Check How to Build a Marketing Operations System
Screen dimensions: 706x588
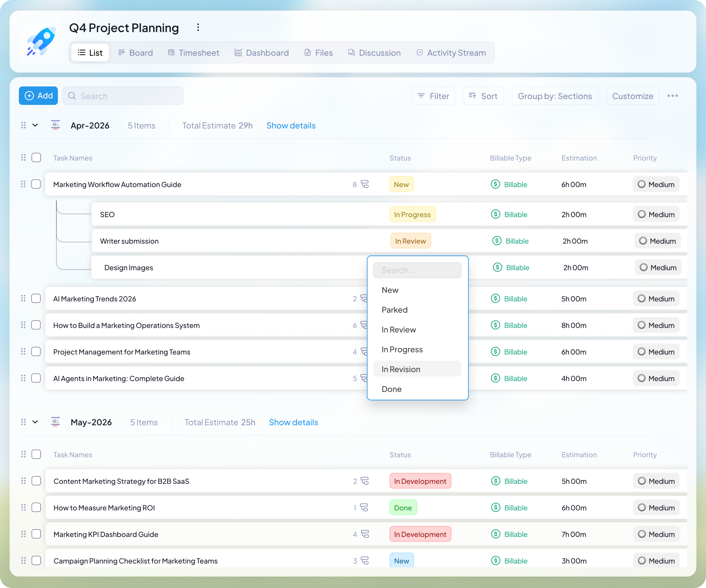(x=36, y=325)
